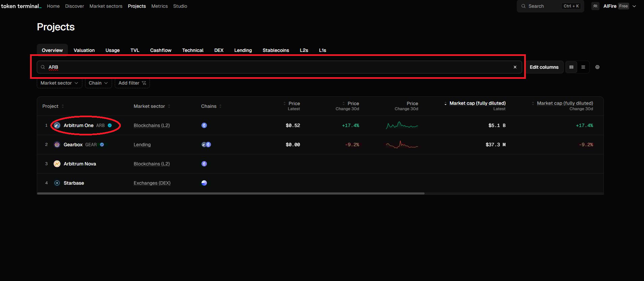Switch to the Usage tab
Screen dimensions: 644x281
(x=112, y=50)
